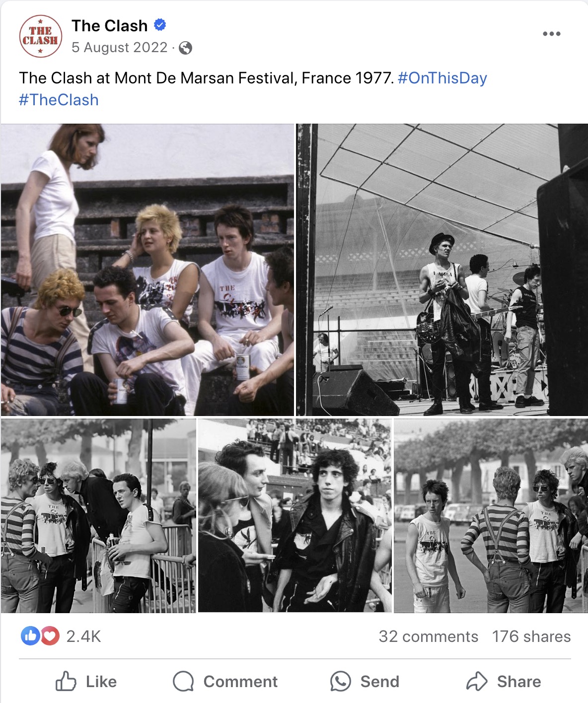The height and width of the screenshot is (703, 588).
Task: View the 32 comments
Action: click(x=428, y=636)
